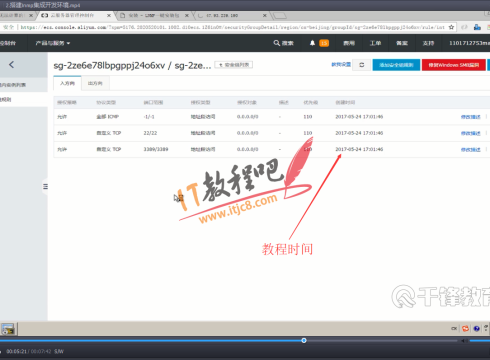Click the back arrow in the sidebar
The image size is (490, 360).
pyautogui.click(x=11, y=65)
